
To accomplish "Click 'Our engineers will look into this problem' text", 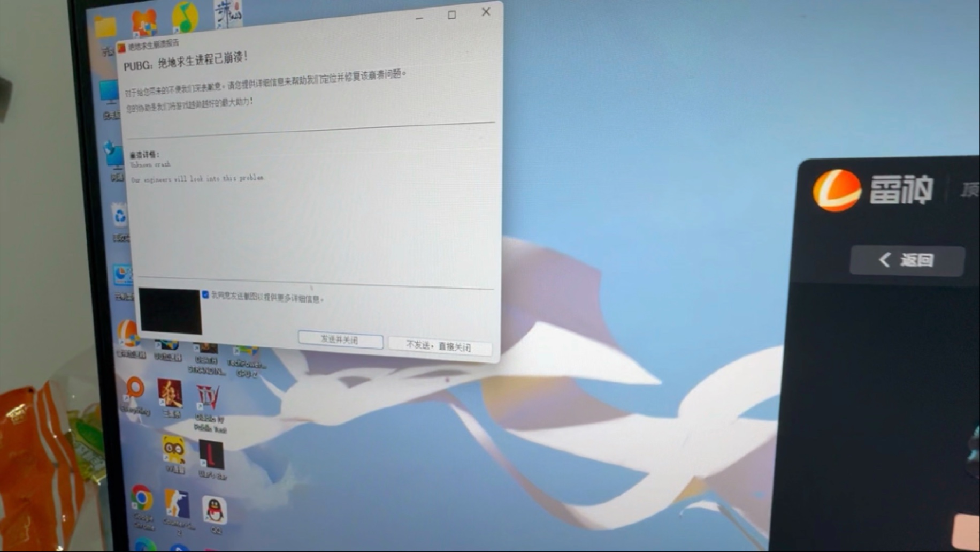I will coord(198,178).
